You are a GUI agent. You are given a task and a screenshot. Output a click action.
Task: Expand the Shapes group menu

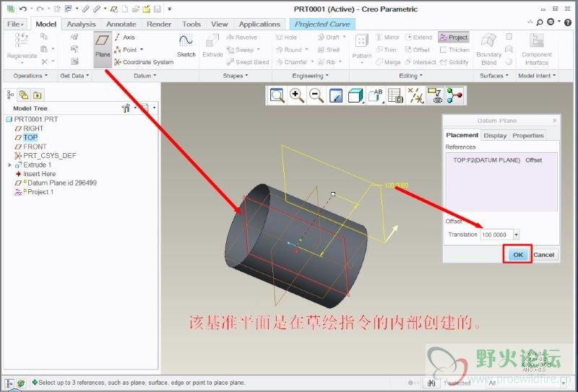pos(236,76)
